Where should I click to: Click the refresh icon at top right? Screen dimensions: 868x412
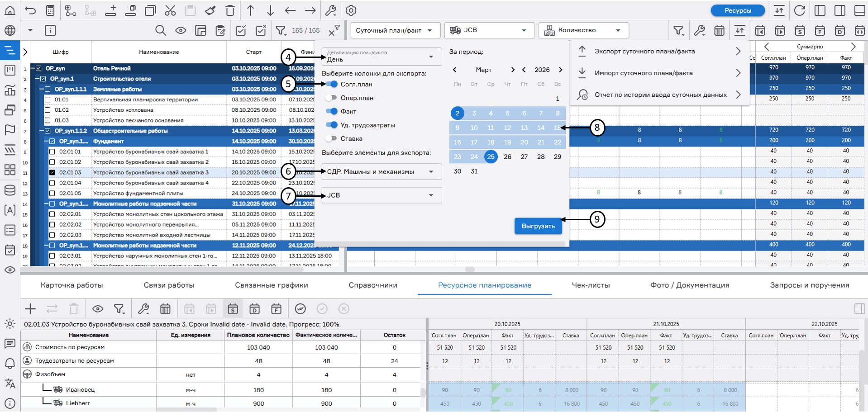[800, 10]
